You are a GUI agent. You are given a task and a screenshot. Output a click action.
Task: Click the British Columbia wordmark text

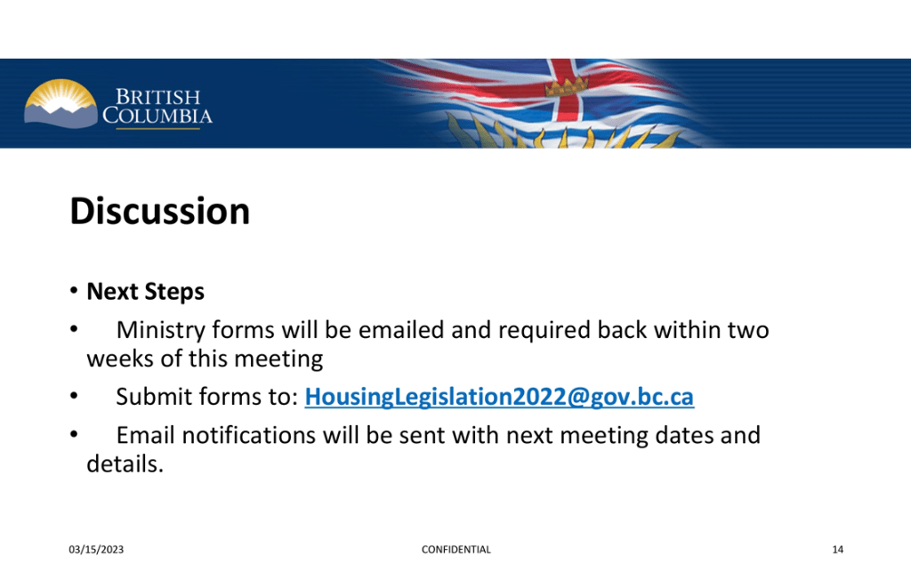pyautogui.click(x=157, y=107)
